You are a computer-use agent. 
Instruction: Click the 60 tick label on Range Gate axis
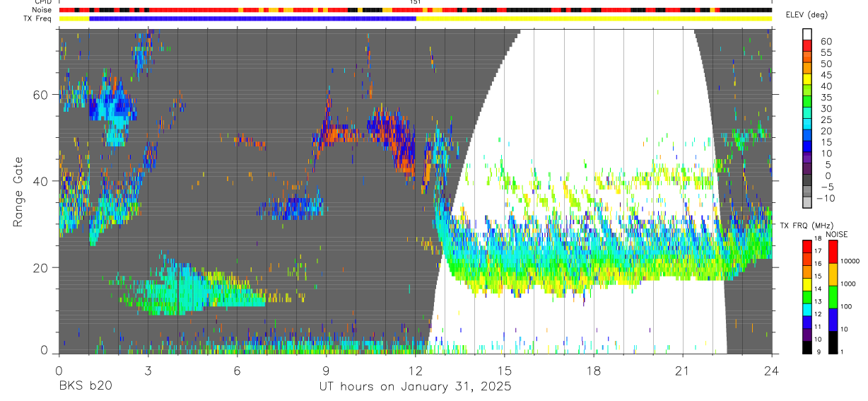(x=40, y=95)
